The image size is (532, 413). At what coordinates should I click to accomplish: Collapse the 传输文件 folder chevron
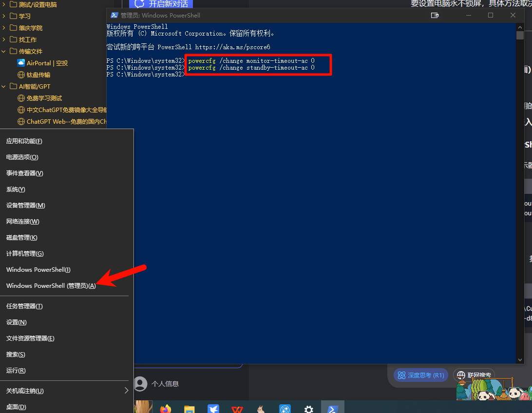point(4,51)
